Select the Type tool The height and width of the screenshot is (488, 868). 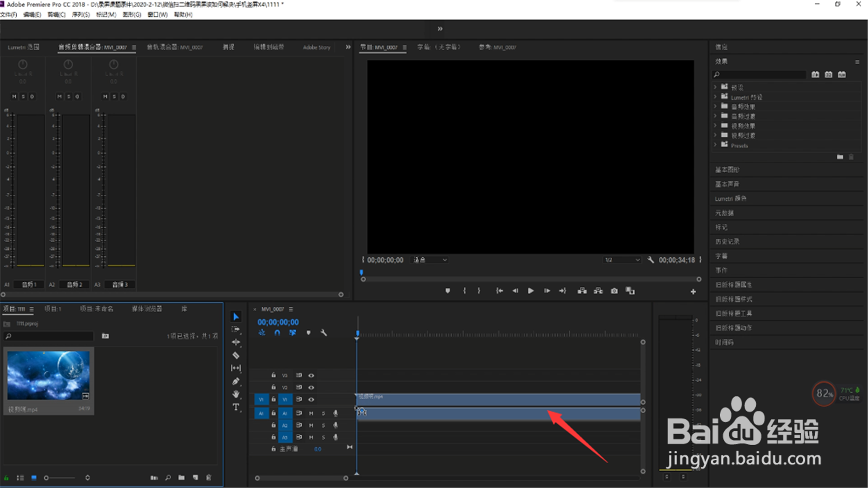pyautogui.click(x=236, y=407)
